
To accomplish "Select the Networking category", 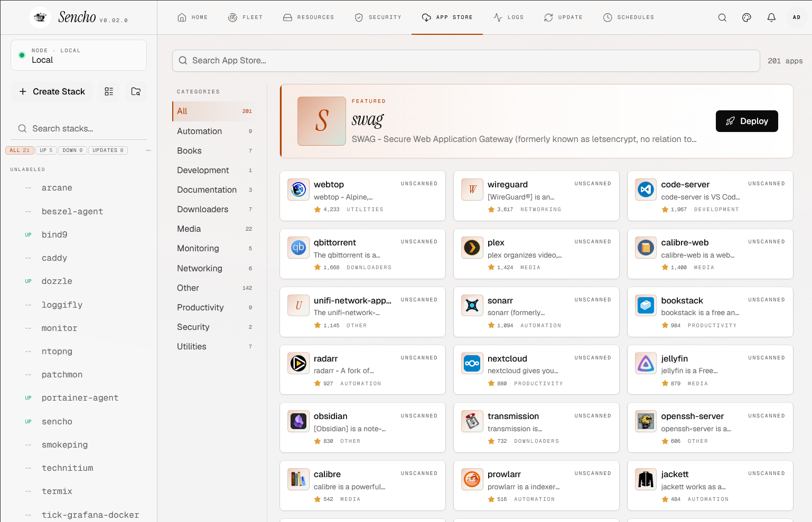I will [x=214, y=268].
